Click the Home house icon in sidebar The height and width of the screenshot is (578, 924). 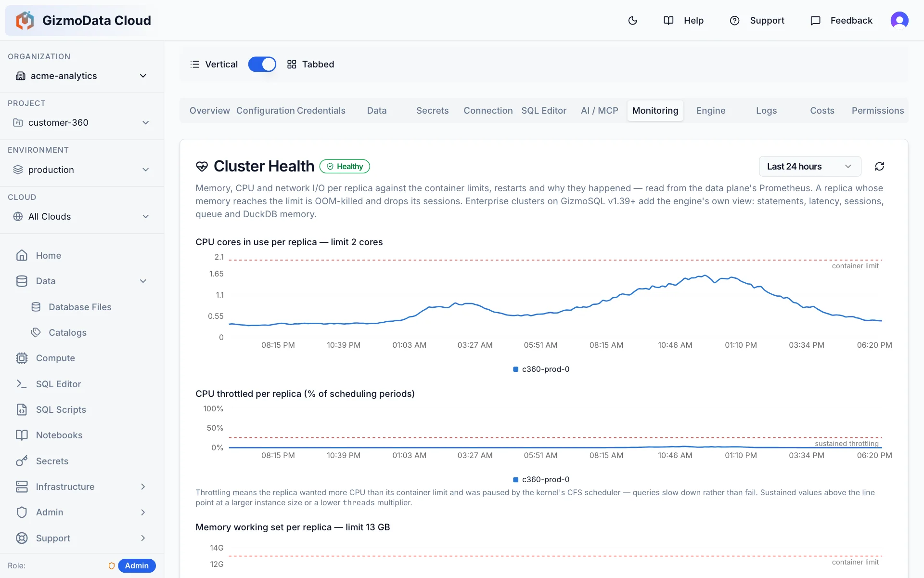22,255
